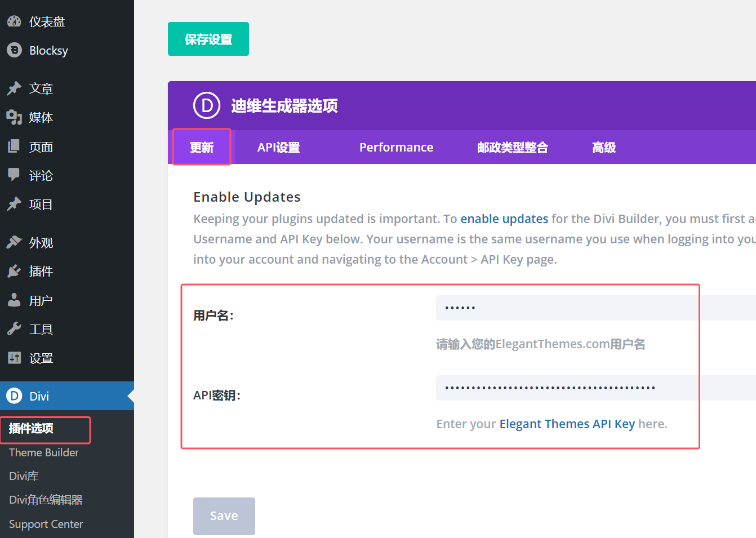The width and height of the screenshot is (756, 538).
Task: Click the wrench icon beside 工具
Action: pyautogui.click(x=14, y=329)
